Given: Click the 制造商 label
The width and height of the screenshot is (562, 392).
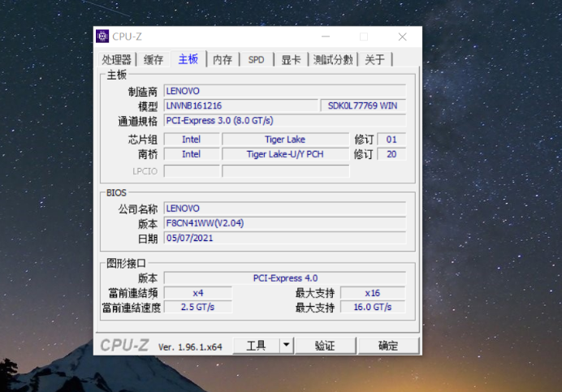Looking at the screenshot, I should click(143, 92).
